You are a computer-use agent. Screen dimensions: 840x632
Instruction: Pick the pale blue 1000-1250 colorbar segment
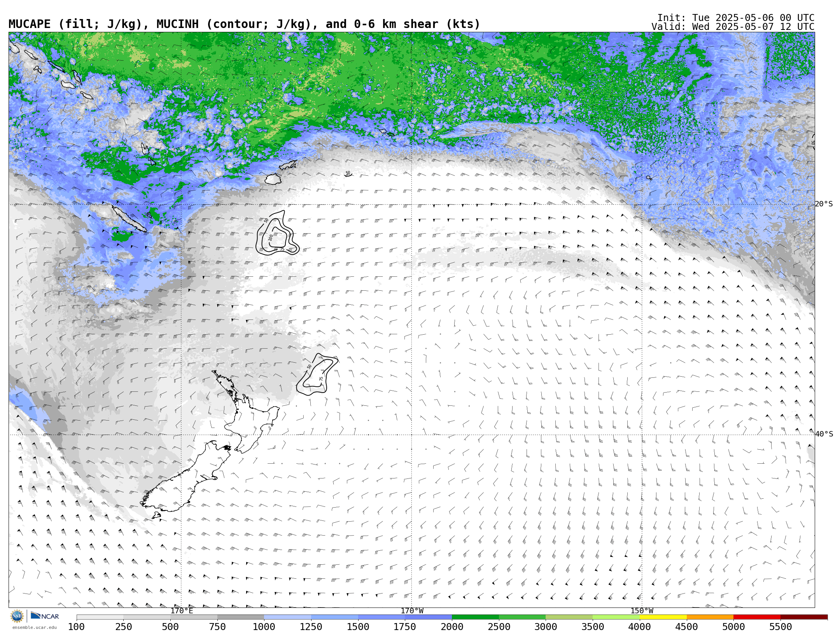click(x=287, y=617)
